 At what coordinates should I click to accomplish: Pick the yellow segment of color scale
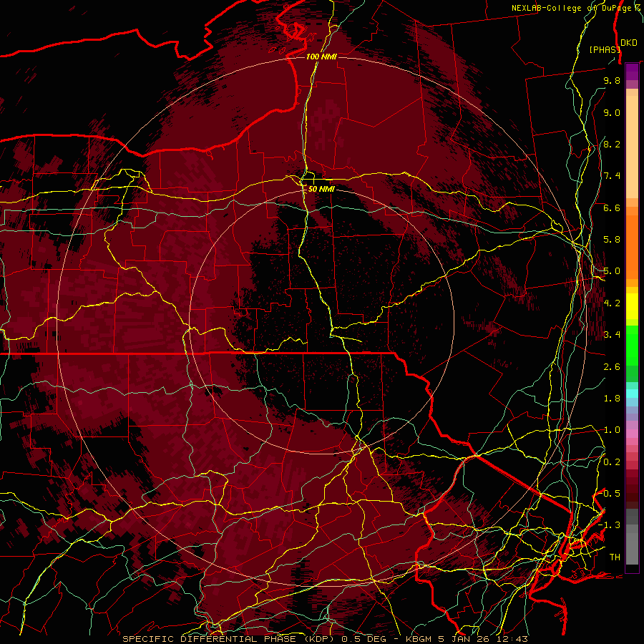(632, 306)
